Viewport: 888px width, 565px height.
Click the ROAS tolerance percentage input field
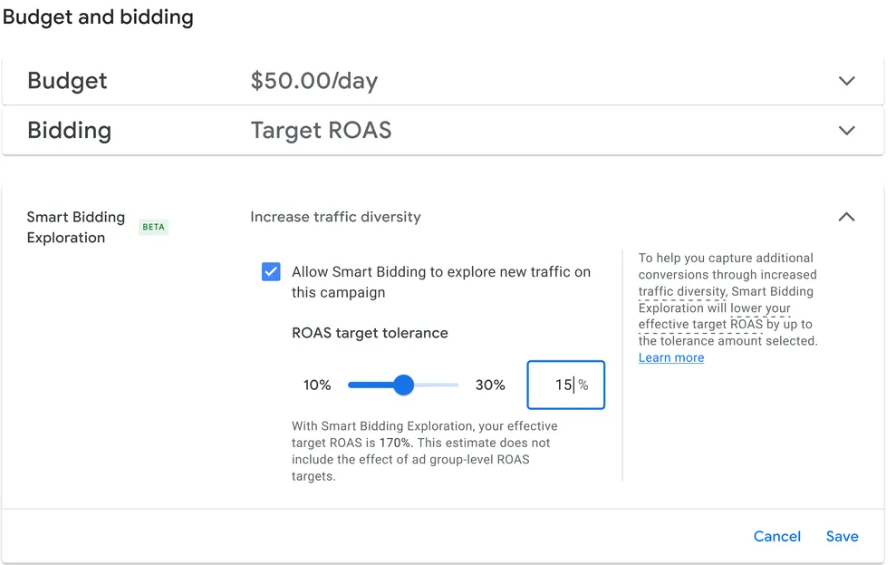tap(565, 385)
